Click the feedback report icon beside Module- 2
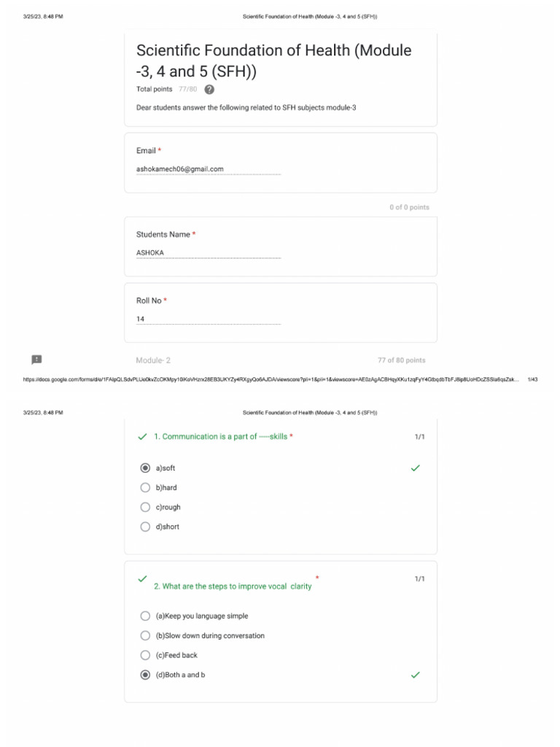This screenshot has height=747, width=560. pos(36,360)
